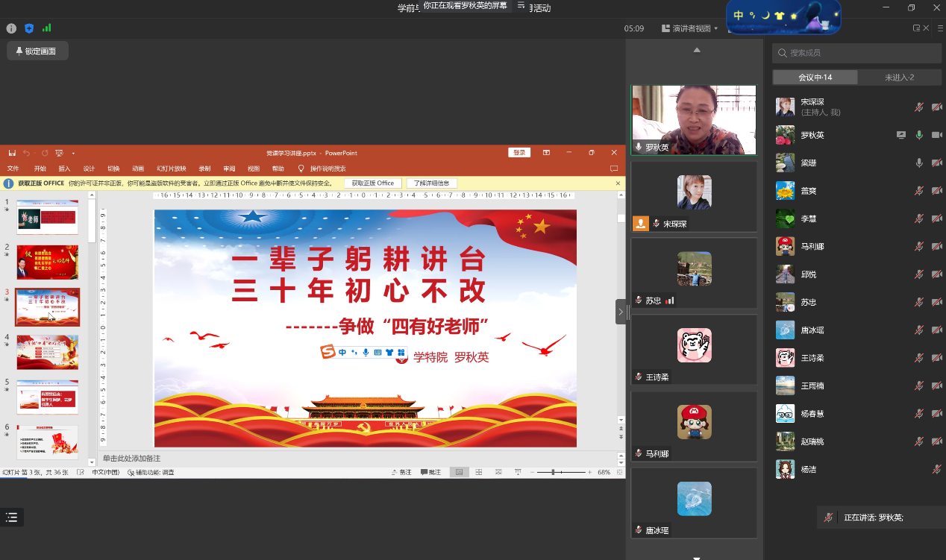Open the 演讲者视图 view dropdown
Screen dimensions: 946x560
point(690,28)
